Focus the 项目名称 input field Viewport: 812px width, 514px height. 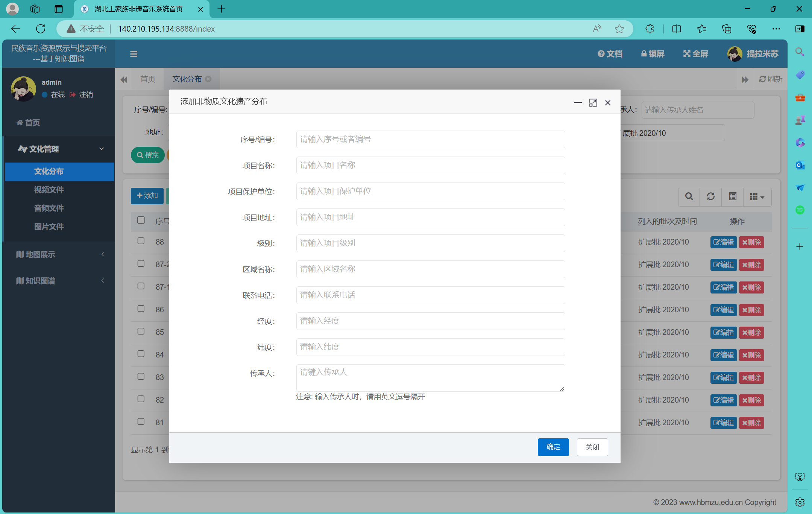431,165
